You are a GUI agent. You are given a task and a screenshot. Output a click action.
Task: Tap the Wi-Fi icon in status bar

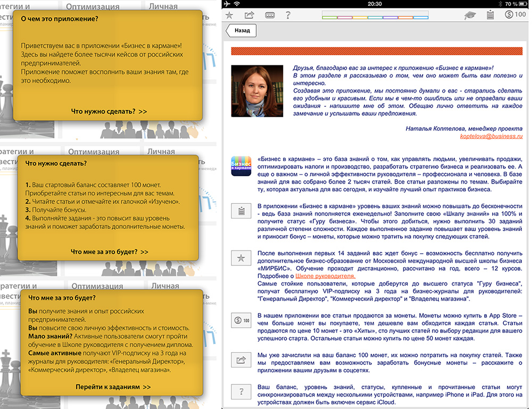[237, 4]
